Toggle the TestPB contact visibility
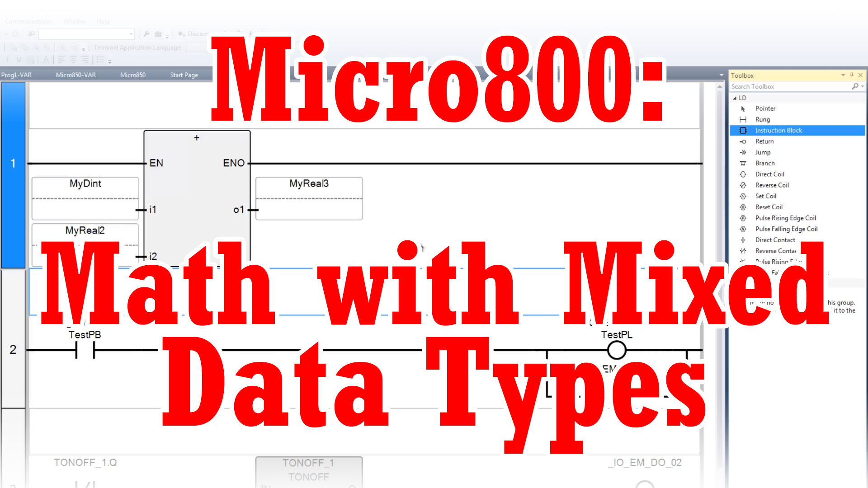 [84, 350]
